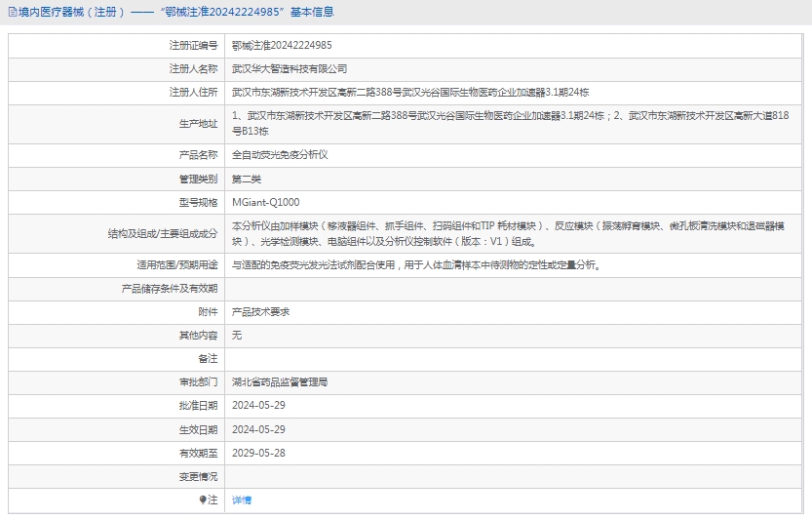Click the document icon before the page title
Screen dimensions: 812x520
(12, 13)
